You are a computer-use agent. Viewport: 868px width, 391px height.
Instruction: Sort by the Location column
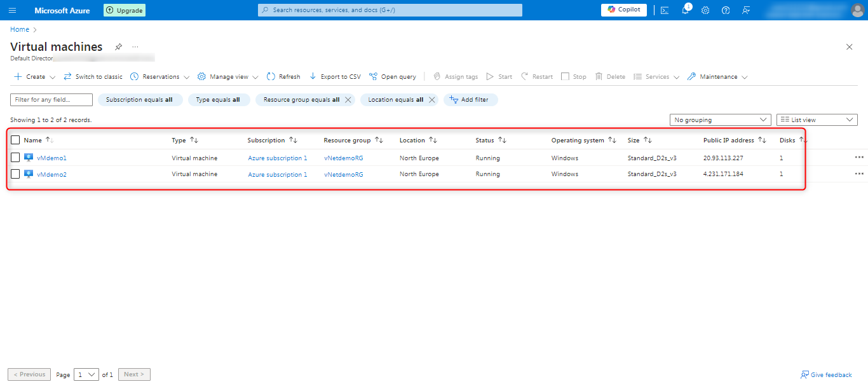(418, 141)
